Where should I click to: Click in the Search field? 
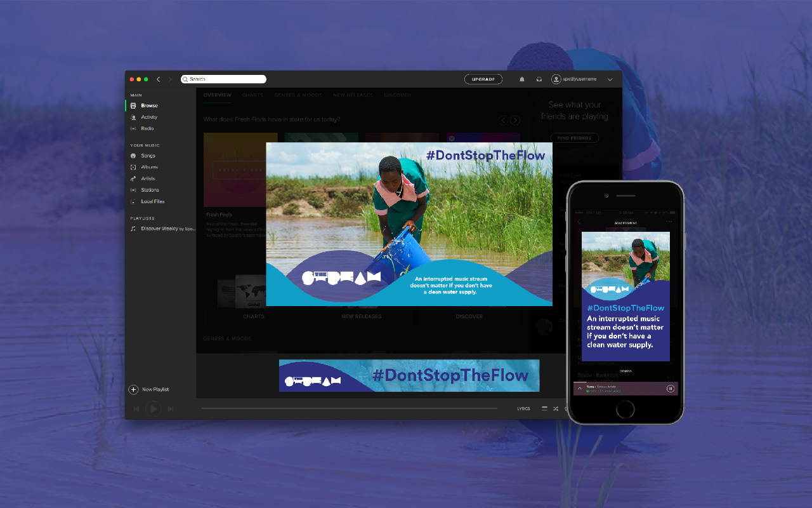point(223,79)
